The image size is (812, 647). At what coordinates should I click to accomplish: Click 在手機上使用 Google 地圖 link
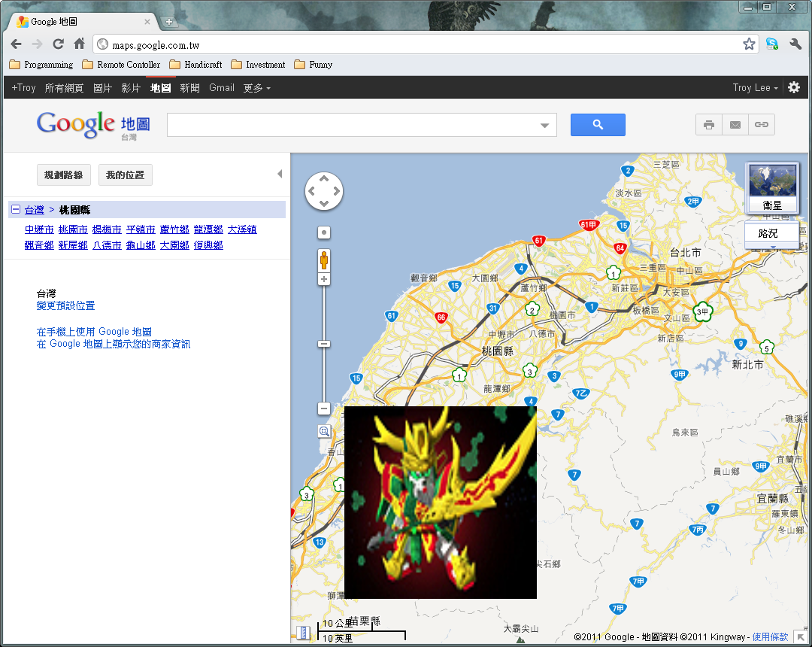pyautogui.click(x=94, y=332)
